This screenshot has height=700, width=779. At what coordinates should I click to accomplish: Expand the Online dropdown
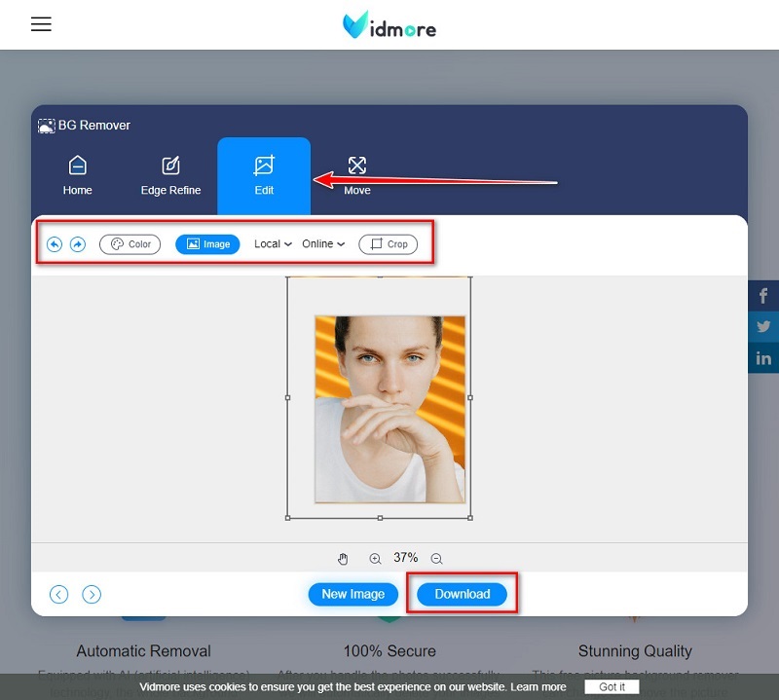click(323, 244)
